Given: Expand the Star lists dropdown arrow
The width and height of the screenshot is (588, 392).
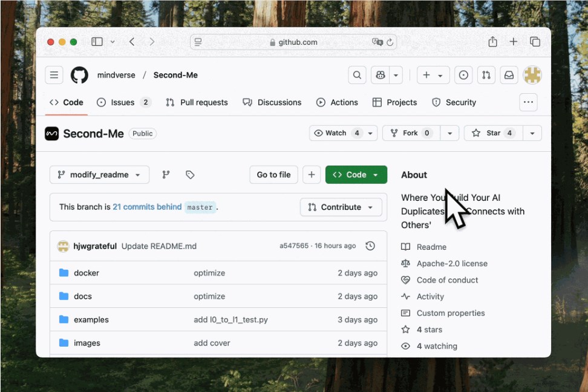Looking at the screenshot, I should [532, 133].
